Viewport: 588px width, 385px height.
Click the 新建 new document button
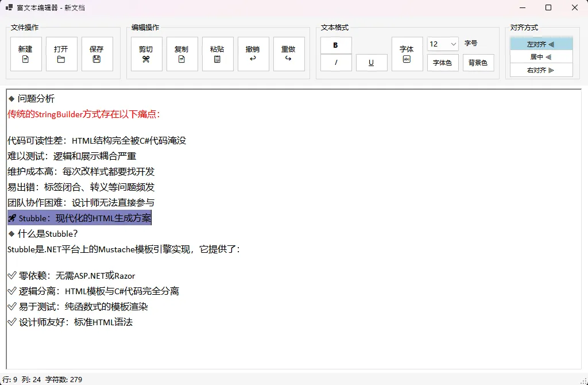[x=26, y=54]
